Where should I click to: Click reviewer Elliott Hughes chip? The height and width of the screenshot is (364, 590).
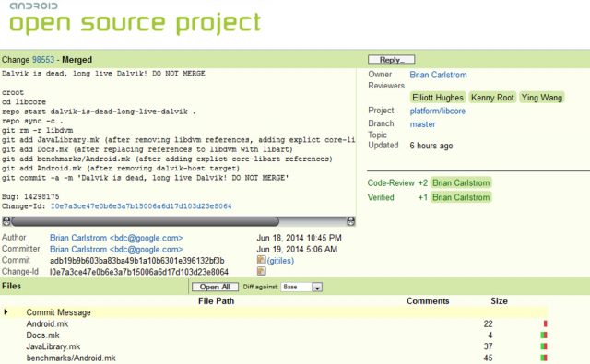(x=438, y=98)
